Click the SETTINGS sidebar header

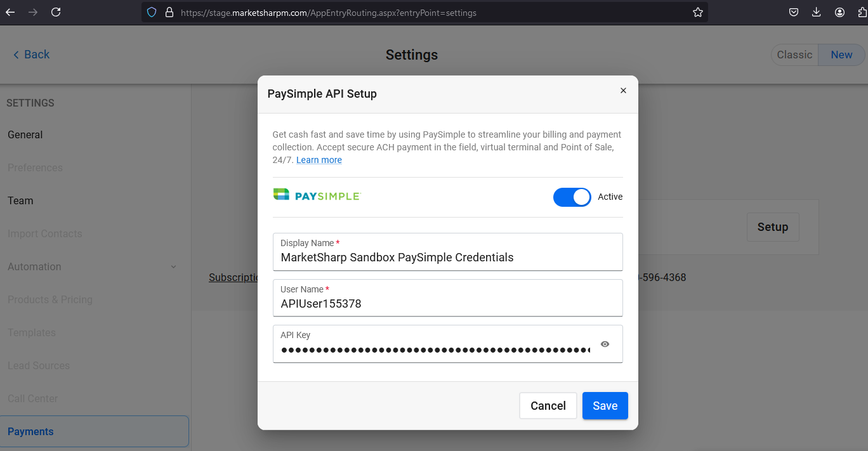click(30, 103)
